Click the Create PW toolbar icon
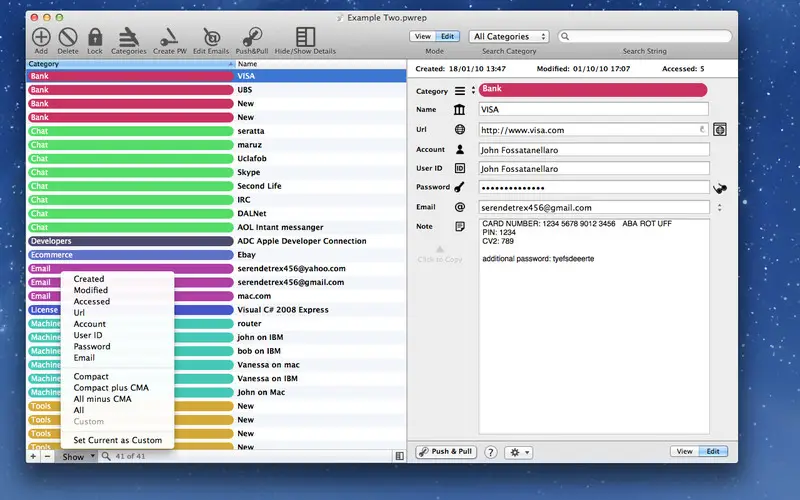This screenshot has height=500, width=800. [x=169, y=37]
